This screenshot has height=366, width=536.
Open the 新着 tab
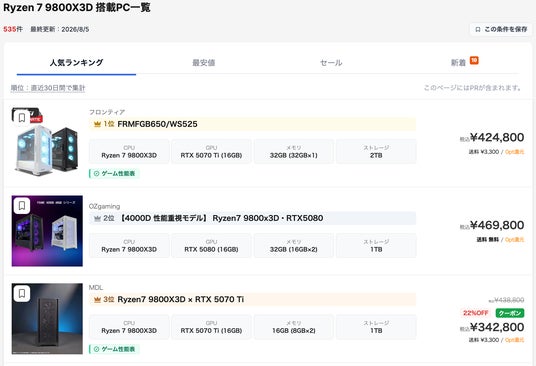click(458, 63)
